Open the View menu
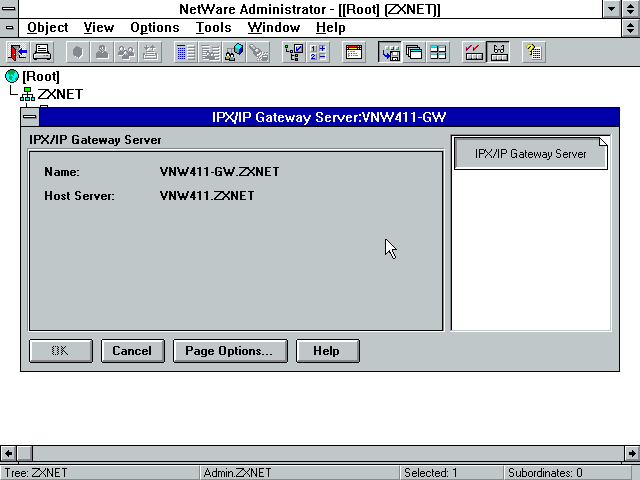 point(99,27)
